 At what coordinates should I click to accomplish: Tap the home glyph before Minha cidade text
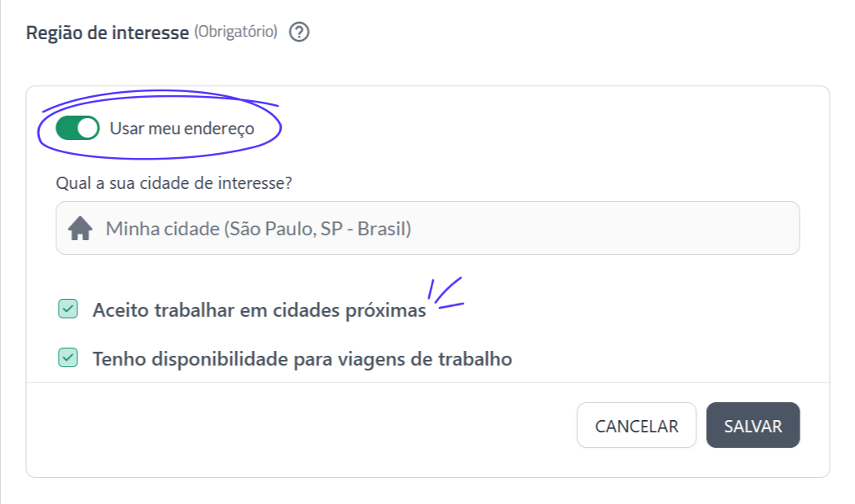click(x=82, y=228)
